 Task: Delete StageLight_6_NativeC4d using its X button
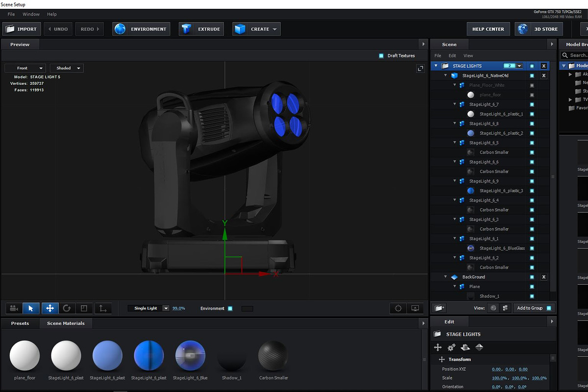pos(543,76)
